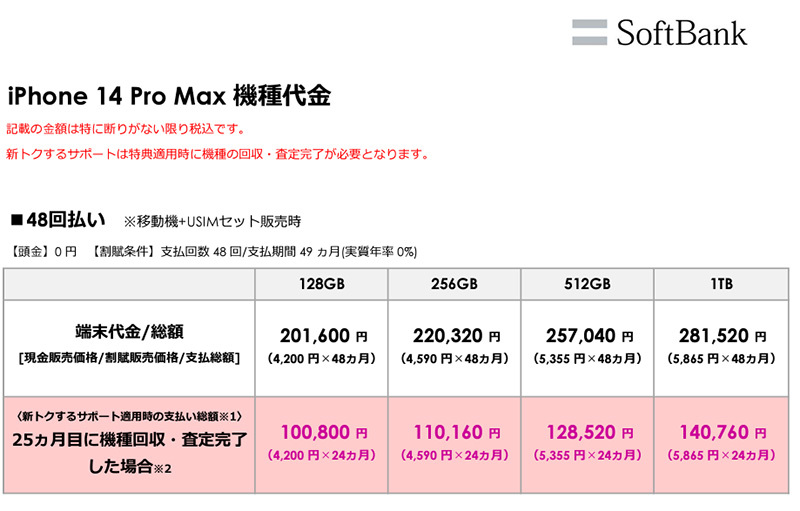Click the SoftBank logo icon
This screenshot has height=511, width=800.
pyautogui.click(x=589, y=32)
